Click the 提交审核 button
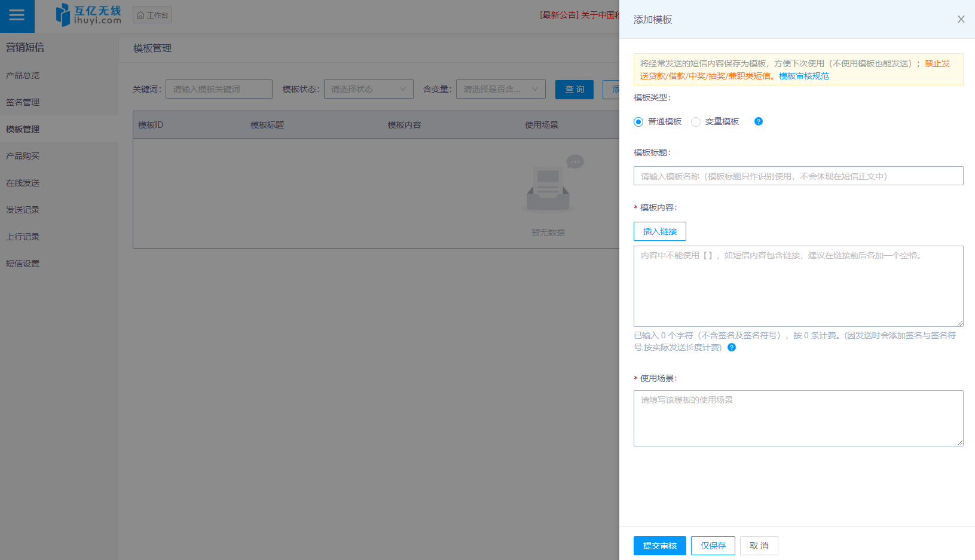 659,546
